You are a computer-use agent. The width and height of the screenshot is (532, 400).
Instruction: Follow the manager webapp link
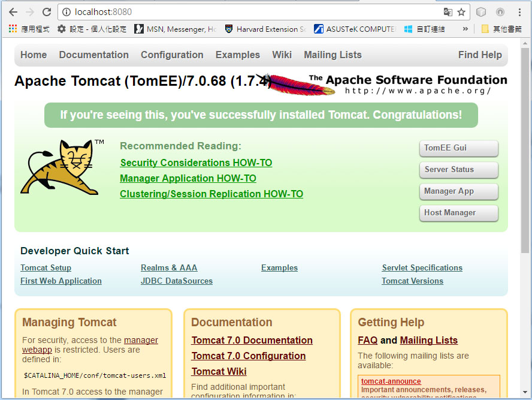point(141,340)
